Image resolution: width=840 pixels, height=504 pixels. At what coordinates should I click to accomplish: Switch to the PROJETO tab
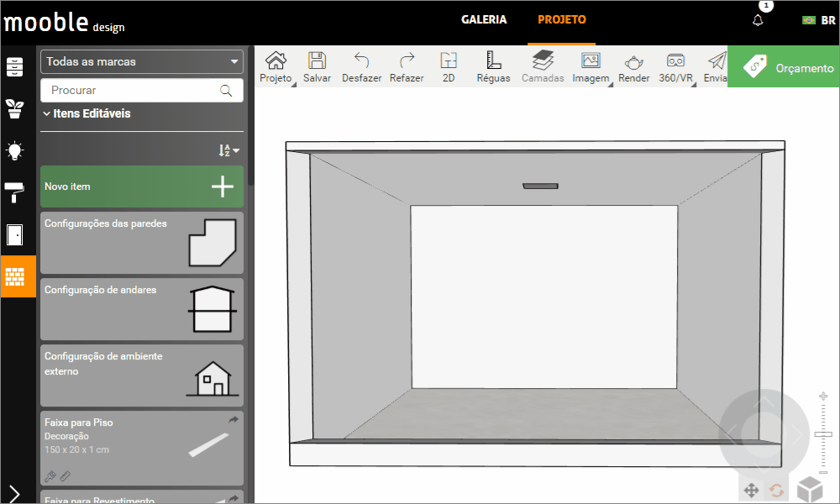[561, 20]
